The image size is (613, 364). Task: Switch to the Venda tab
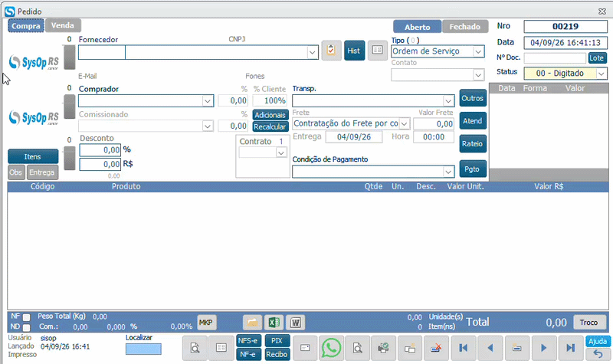pyautogui.click(x=63, y=26)
